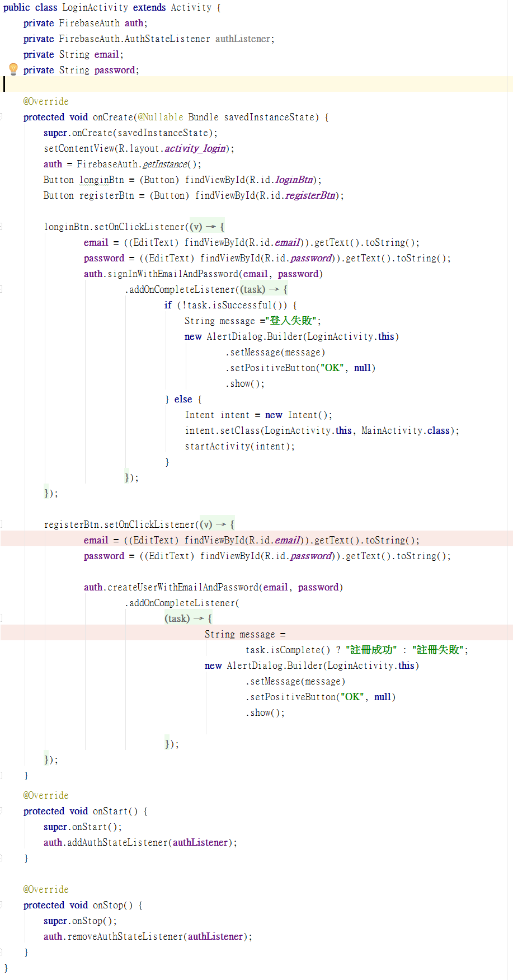Click italic activity_login layout reference
Image resolution: width=513 pixels, height=980 pixels.
pyautogui.click(x=195, y=149)
